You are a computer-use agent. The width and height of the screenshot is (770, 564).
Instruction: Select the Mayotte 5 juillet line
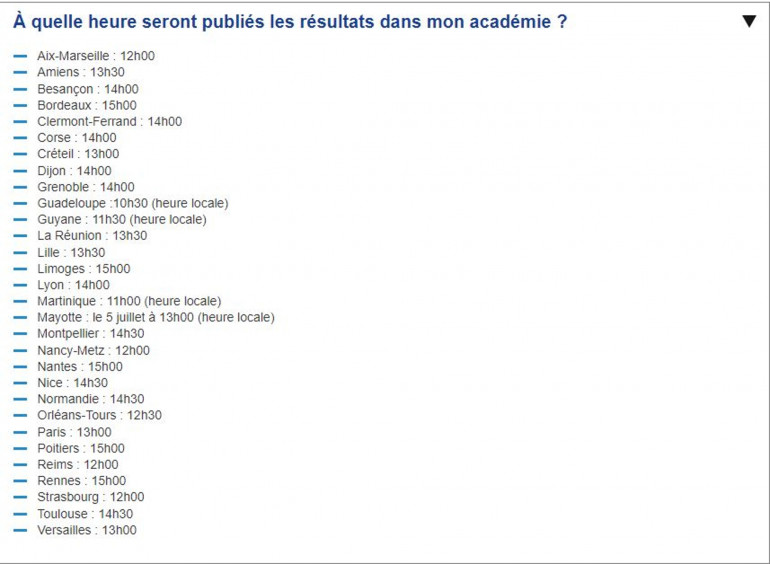[x=156, y=317]
